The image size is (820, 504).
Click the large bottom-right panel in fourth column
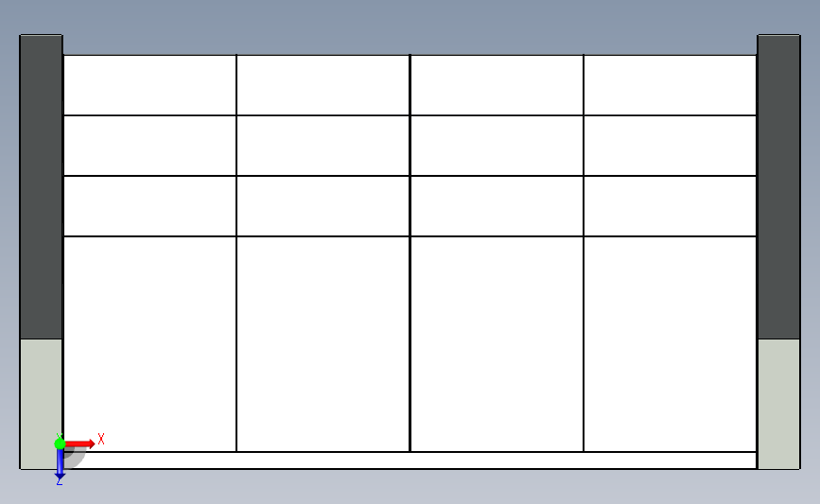click(x=670, y=343)
